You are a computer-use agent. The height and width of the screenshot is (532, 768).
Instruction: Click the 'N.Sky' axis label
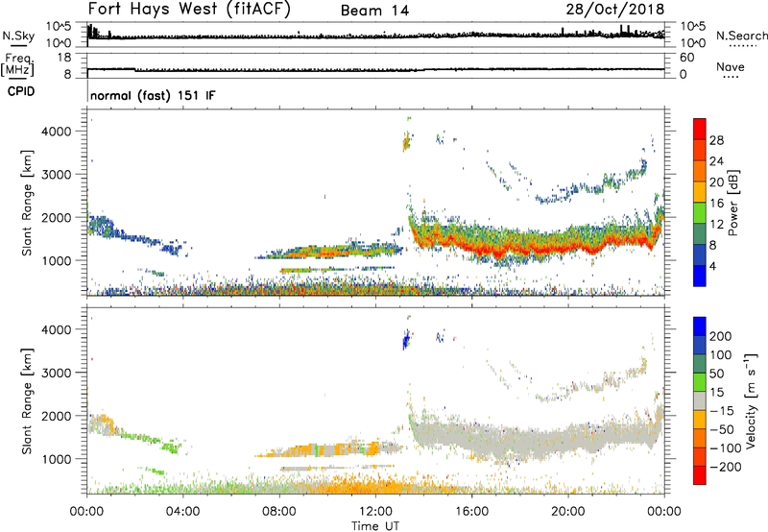point(18,36)
